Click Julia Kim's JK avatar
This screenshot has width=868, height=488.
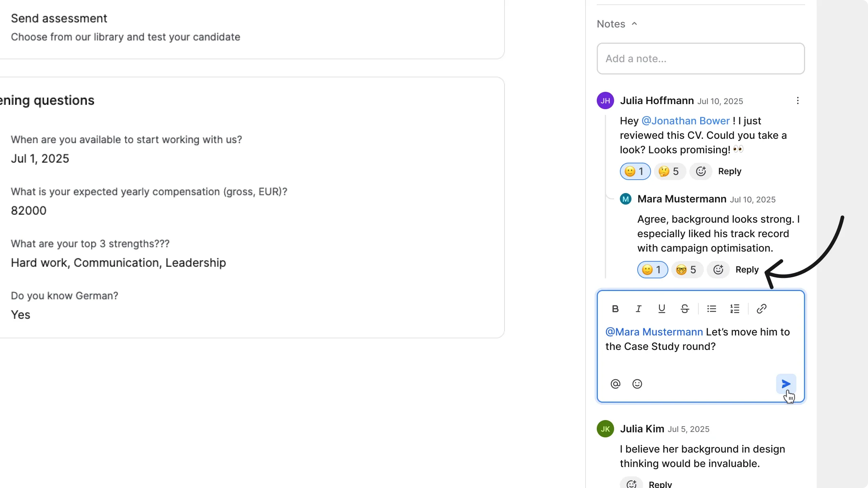click(x=605, y=429)
